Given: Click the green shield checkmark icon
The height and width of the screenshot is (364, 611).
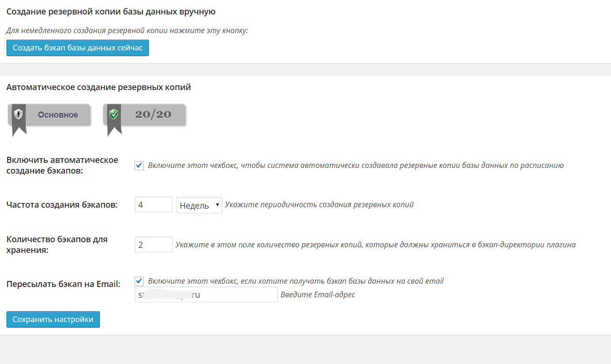Looking at the screenshot, I should coord(113,114).
